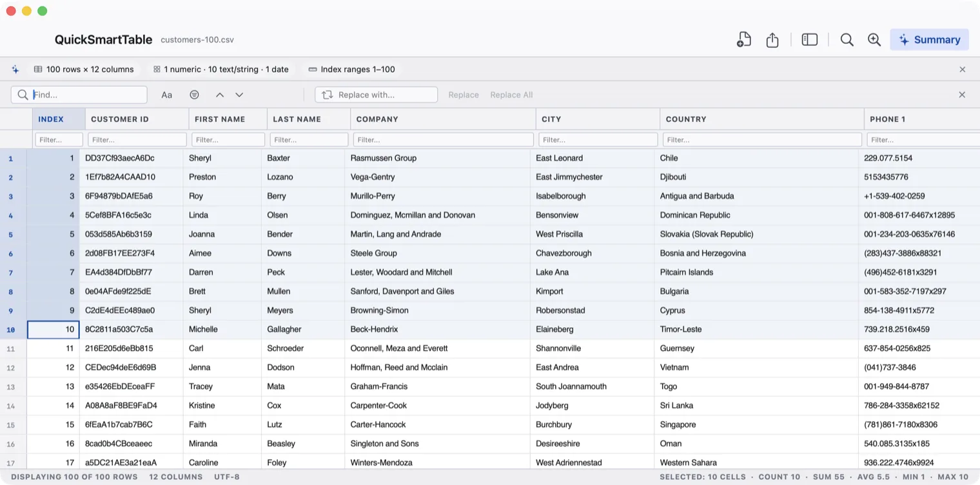Image resolution: width=980 pixels, height=485 pixels.
Task: Select the cell 'Vega-Gentry'
Action: tap(437, 177)
